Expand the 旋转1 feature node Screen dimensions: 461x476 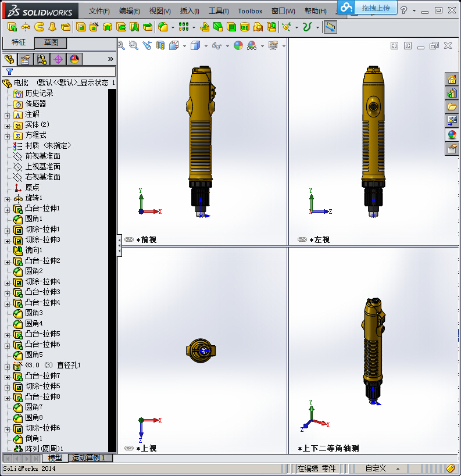pos(8,199)
